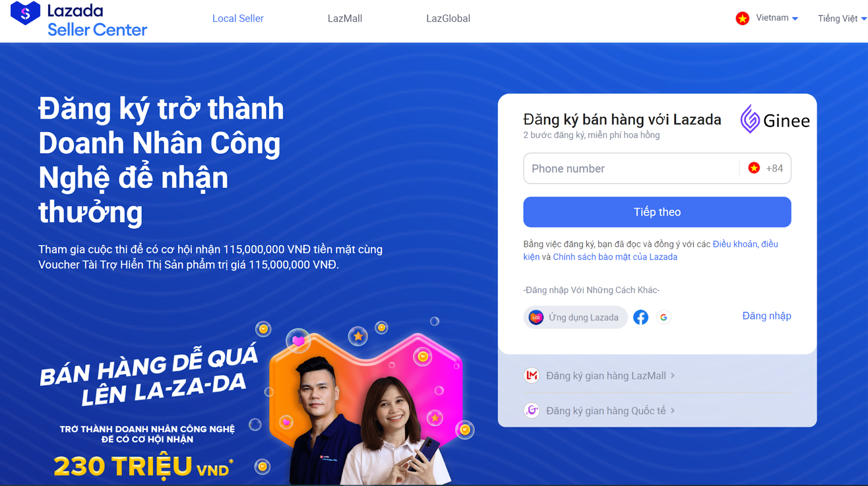The image size is (868, 486).
Task: Click the international store registration icon
Action: [532, 411]
